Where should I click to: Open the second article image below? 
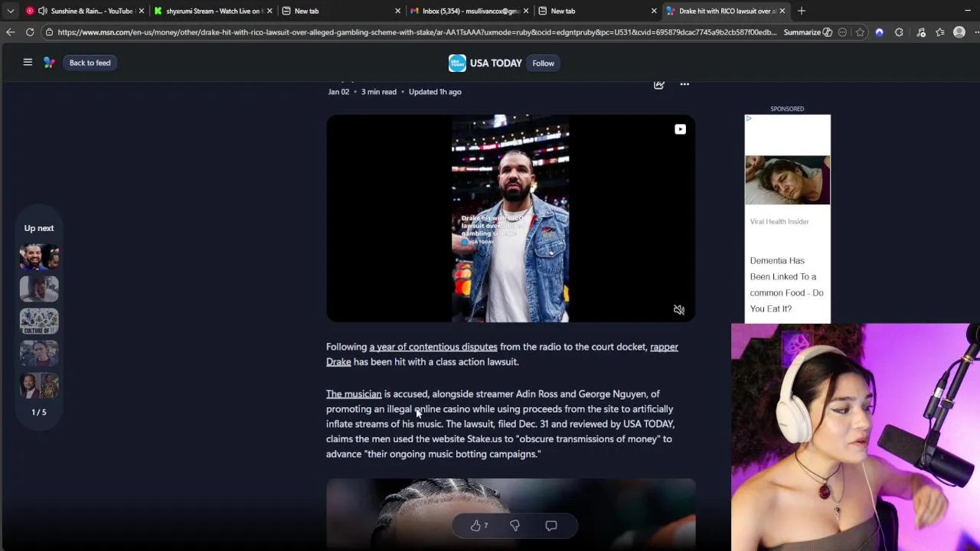(x=511, y=513)
